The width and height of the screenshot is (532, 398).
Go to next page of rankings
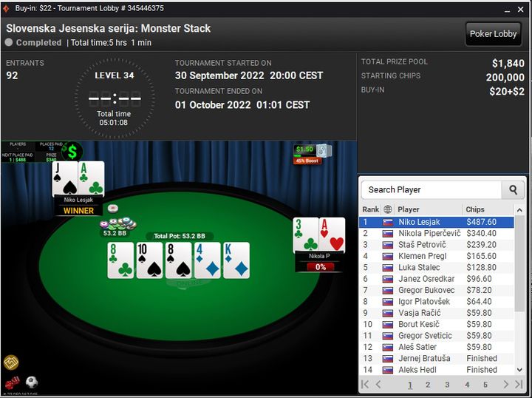[506, 385]
